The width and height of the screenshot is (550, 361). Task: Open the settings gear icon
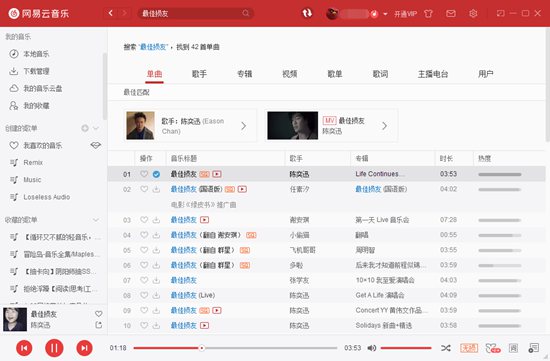473,14
